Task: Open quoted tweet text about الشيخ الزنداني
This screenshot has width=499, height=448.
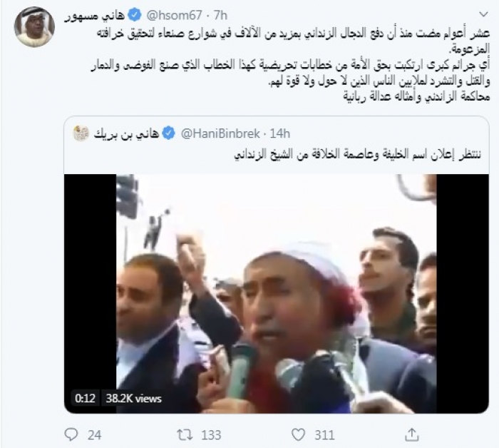Action: point(357,154)
